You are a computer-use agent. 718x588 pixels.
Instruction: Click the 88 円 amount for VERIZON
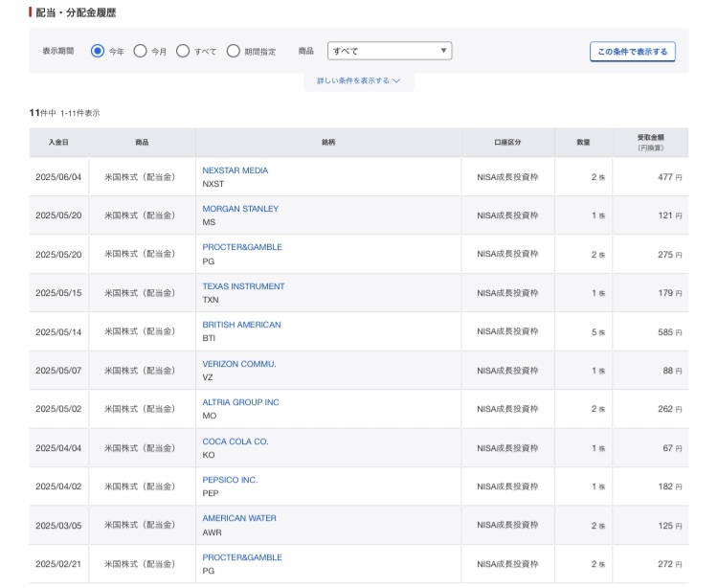coord(672,371)
